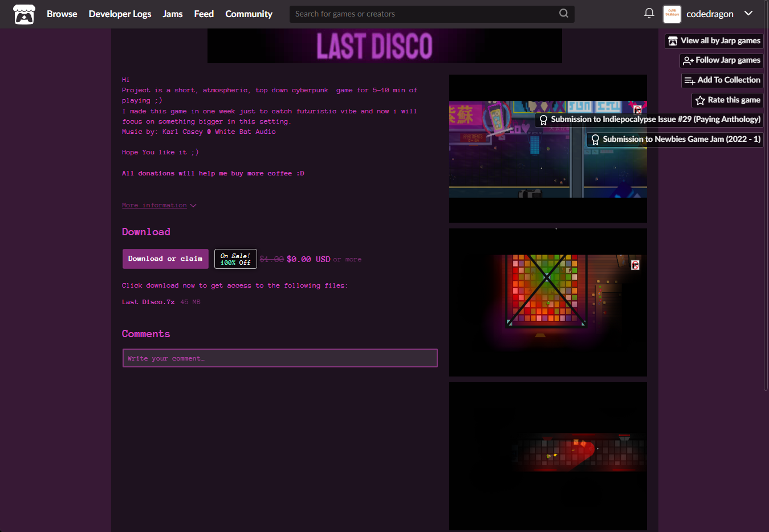Click the itch.io icon in View all button
Image resolution: width=769 pixels, height=532 pixels.
click(x=673, y=41)
